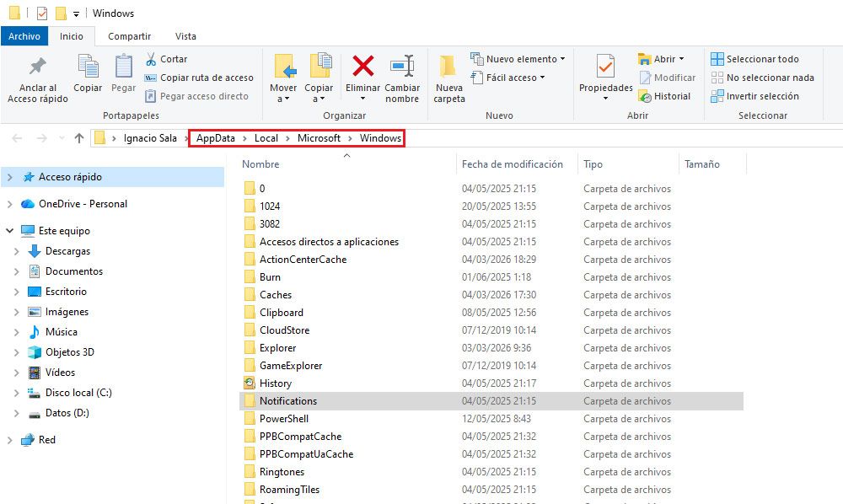Open quick access toolbar customize arrow

click(77, 14)
